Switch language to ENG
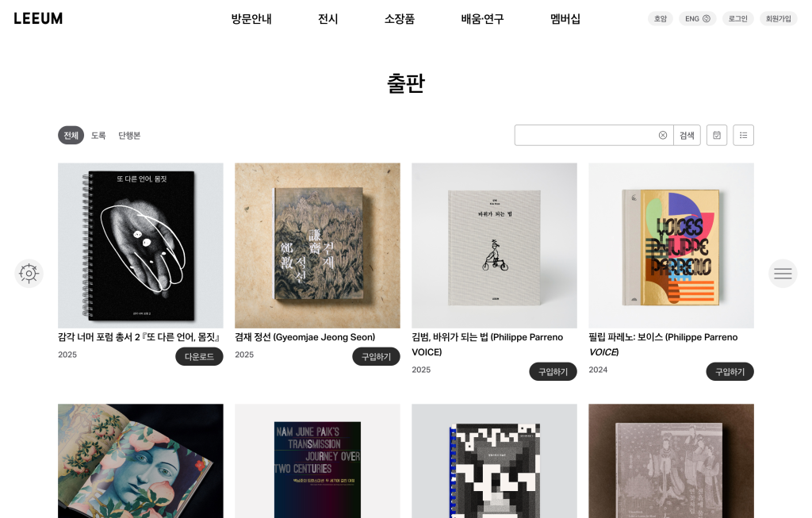 (x=698, y=19)
